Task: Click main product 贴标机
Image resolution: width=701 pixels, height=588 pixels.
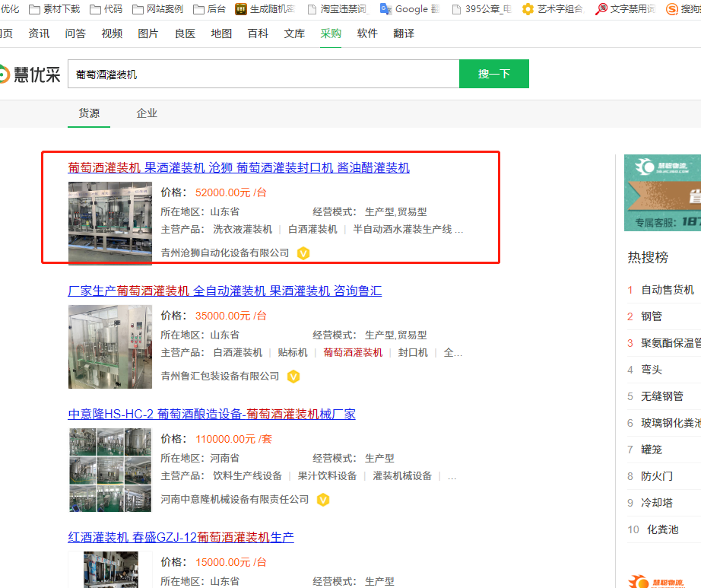Action: click(x=293, y=353)
